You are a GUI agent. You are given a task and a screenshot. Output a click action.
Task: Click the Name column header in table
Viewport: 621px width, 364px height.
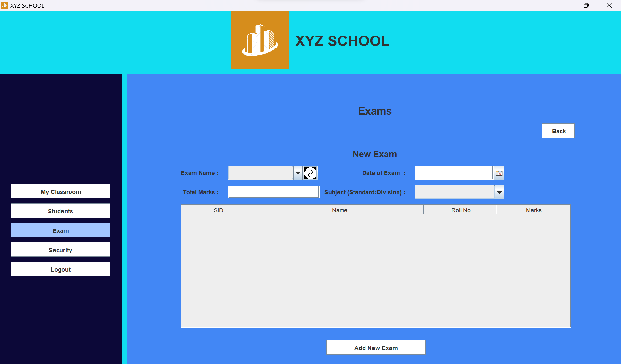(339, 210)
